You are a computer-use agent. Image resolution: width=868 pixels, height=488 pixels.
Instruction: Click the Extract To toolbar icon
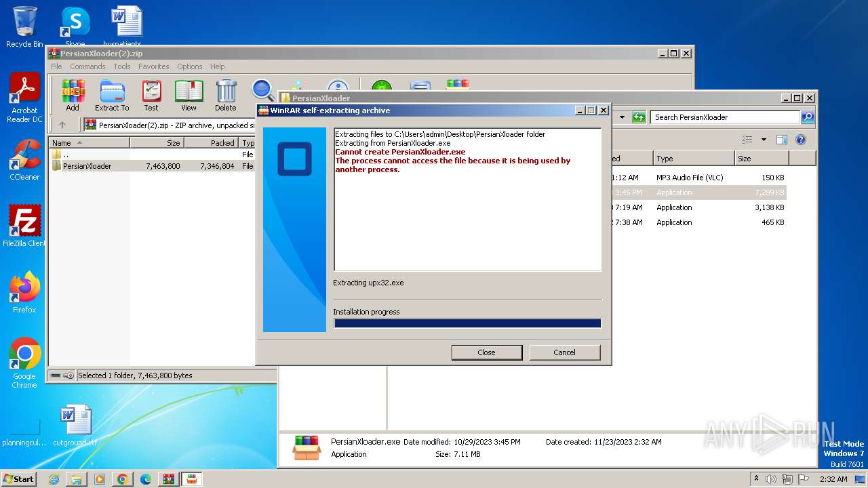point(112,95)
